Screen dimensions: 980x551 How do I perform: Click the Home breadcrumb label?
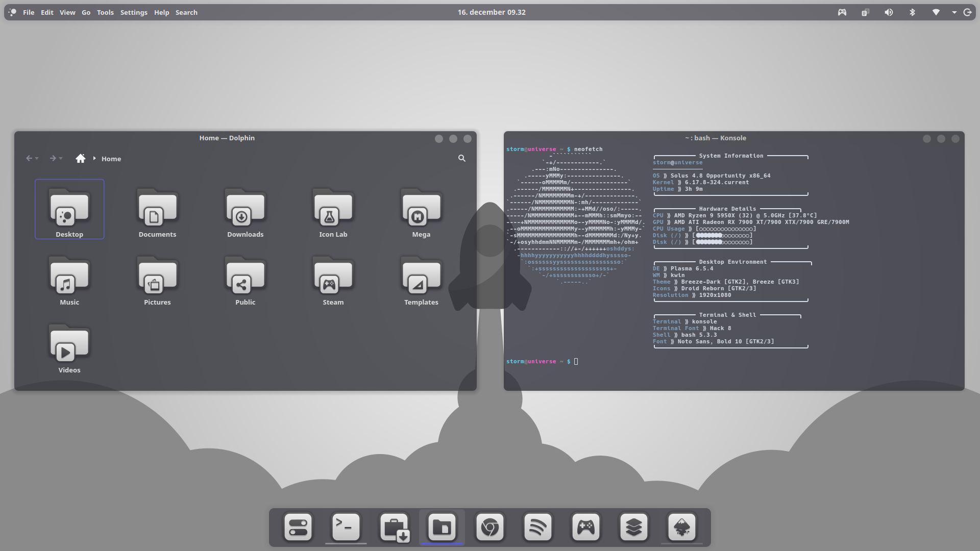[x=111, y=159]
